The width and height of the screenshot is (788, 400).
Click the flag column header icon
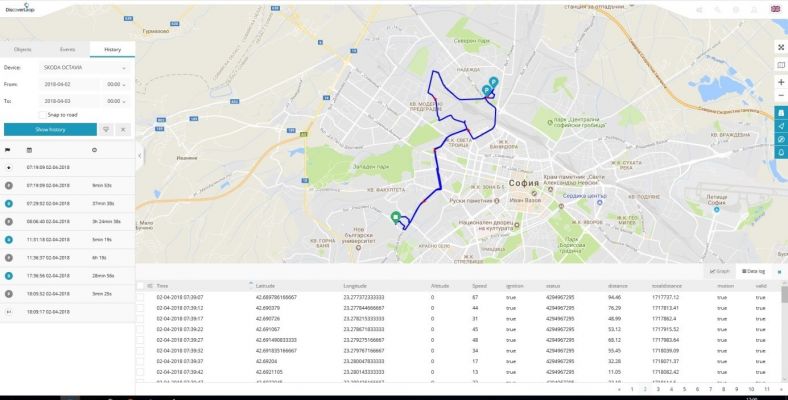tap(8, 150)
